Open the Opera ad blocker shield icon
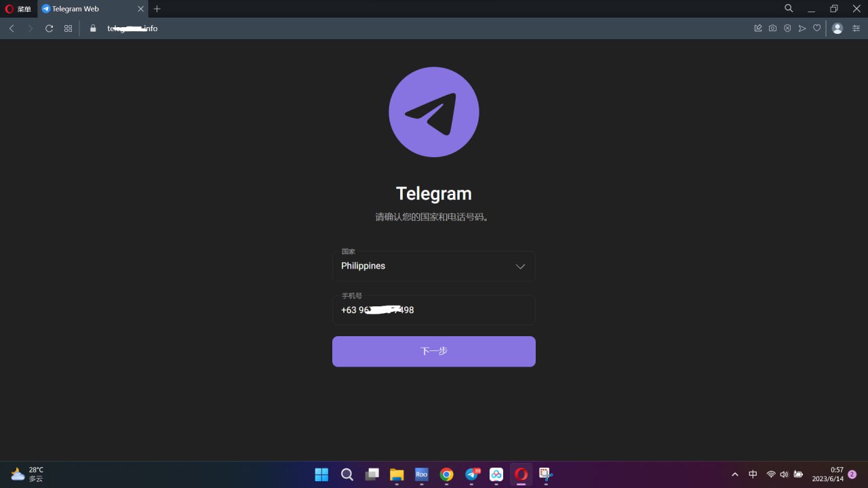This screenshot has height=488, width=868. (787, 28)
